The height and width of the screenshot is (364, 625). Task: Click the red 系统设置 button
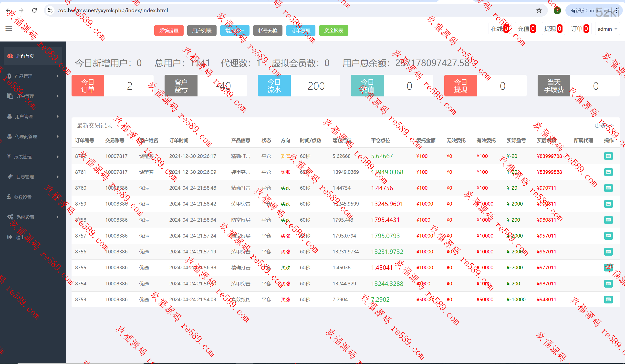169,31
